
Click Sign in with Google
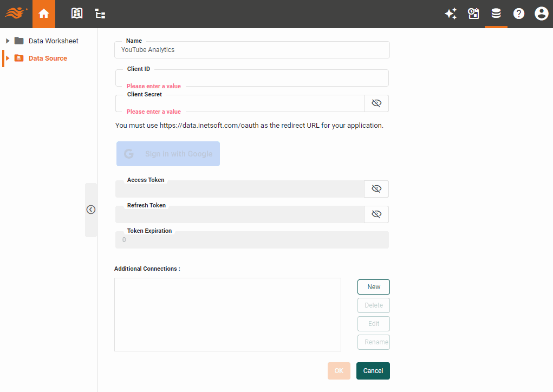click(x=168, y=154)
